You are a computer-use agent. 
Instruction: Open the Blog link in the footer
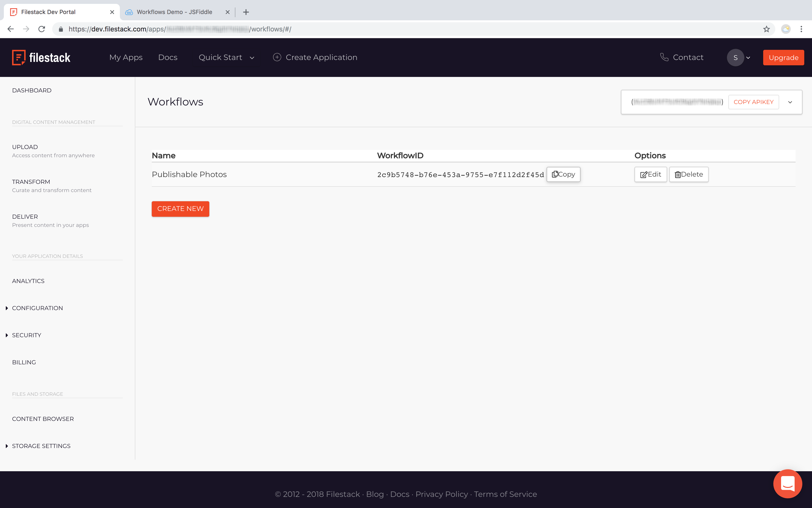click(x=375, y=494)
